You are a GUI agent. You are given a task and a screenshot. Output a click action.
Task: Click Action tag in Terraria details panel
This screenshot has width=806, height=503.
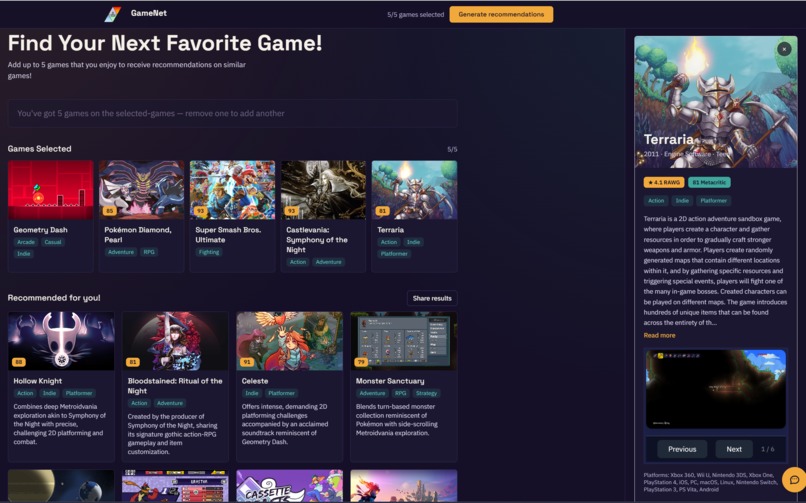(656, 200)
